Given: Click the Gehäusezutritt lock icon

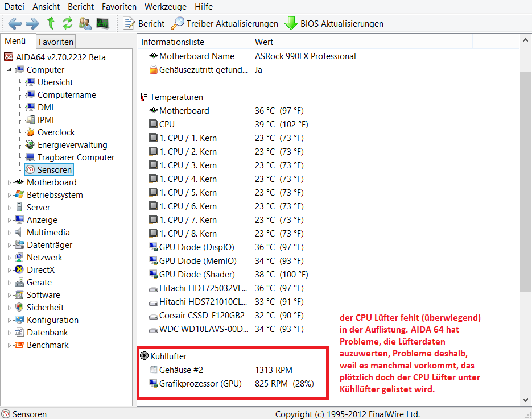Looking at the screenshot, I should (154, 69).
